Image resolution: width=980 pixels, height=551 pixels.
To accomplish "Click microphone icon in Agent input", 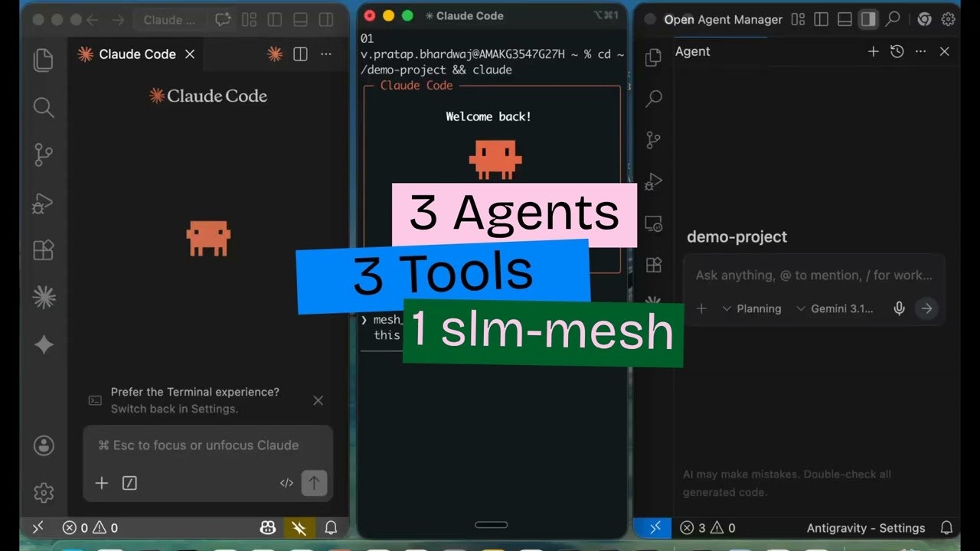I will coord(899,308).
